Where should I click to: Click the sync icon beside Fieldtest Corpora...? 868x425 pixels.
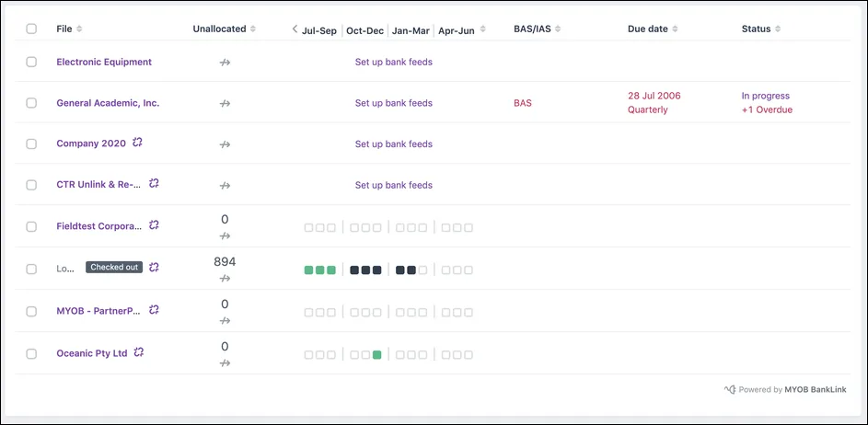[154, 225]
